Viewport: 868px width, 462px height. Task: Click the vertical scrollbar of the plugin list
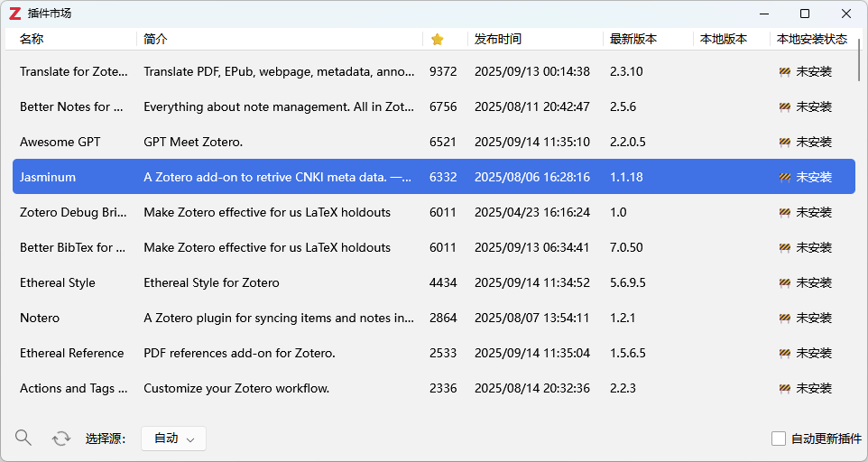pyautogui.click(x=860, y=60)
